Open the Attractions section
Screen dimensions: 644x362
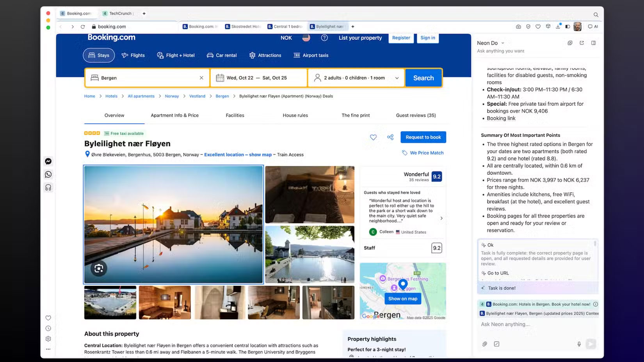pyautogui.click(x=265, y=55)
